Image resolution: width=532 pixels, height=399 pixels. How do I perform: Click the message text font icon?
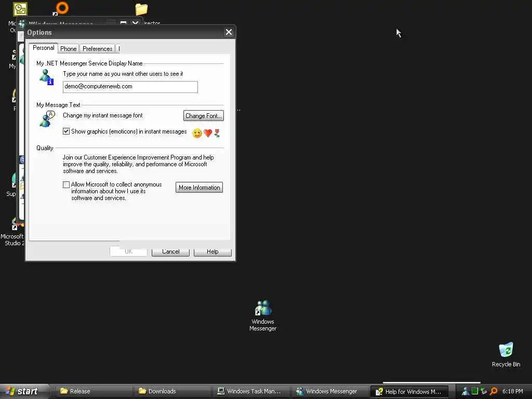tap(47, 119)
